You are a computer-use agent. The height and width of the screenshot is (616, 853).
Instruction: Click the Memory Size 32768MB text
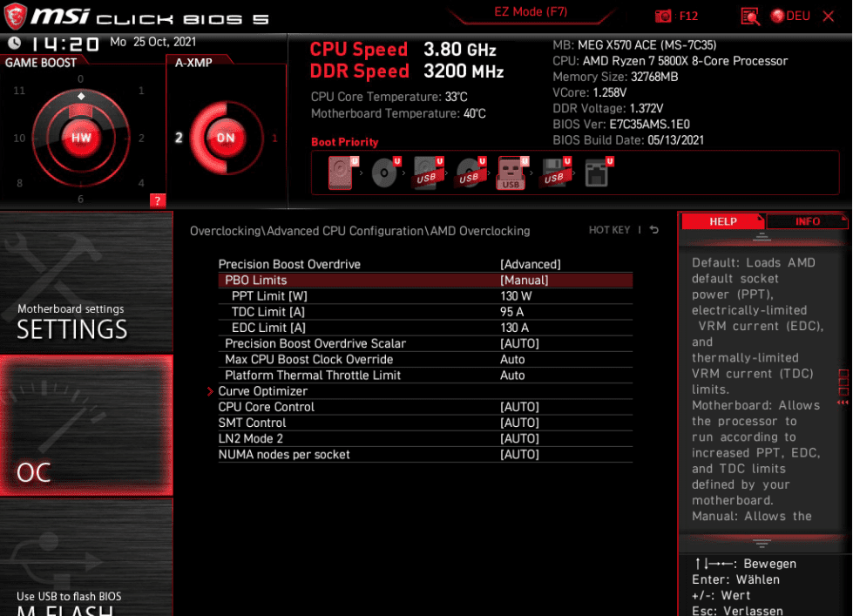(x=615, y=77)
